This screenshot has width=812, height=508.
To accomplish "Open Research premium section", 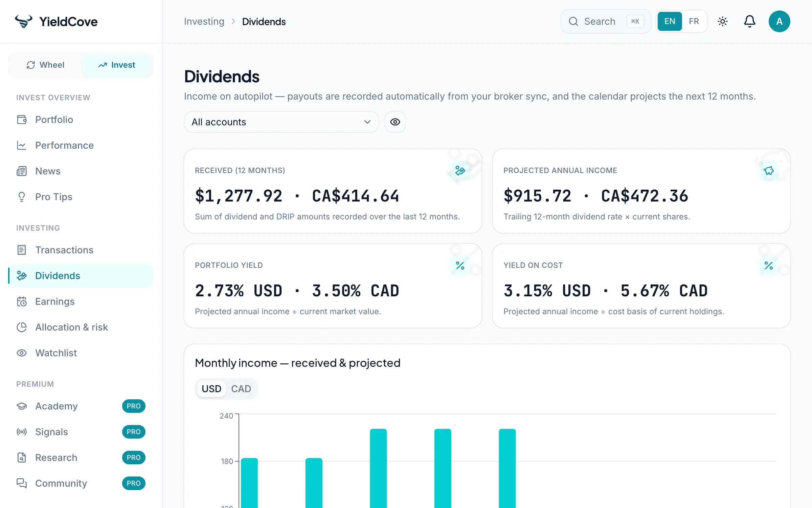I will [x=81, y=458].
